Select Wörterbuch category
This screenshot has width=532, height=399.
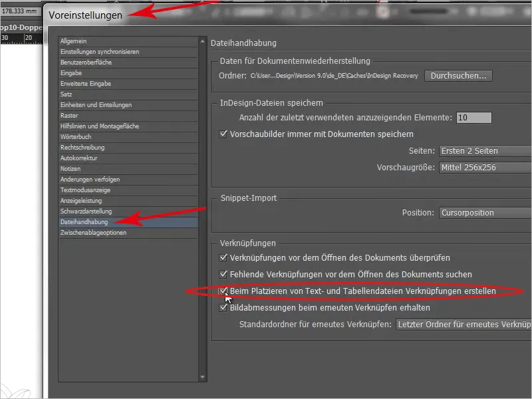(128, 137)
